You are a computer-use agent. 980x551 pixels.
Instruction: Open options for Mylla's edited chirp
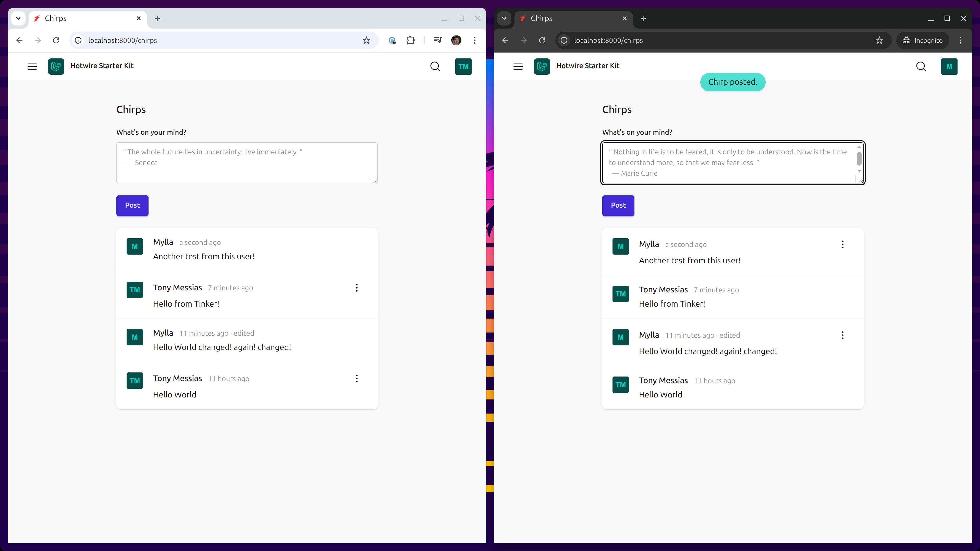pyautogui.click(x=842, y=335)
